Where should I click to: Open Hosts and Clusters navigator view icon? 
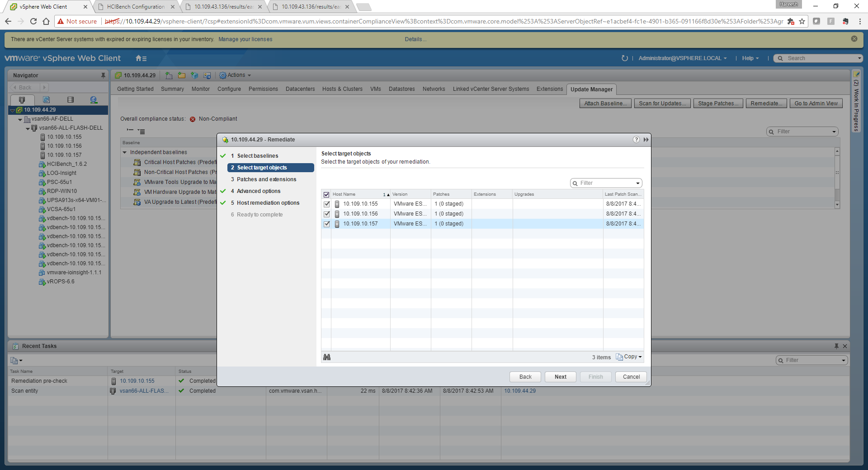tap(22, 100)
